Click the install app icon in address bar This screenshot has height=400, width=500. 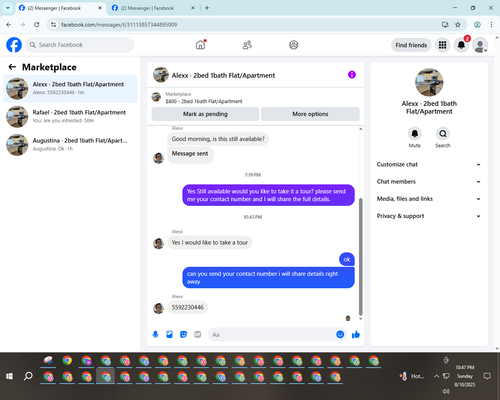(445, 25)
